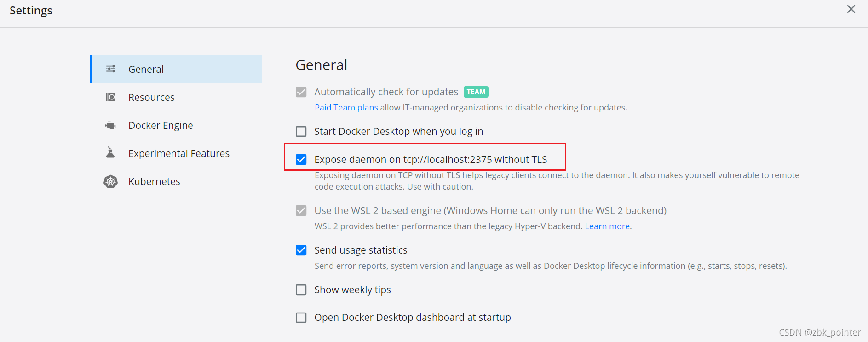The width and height of the screenshot is (868, 342).
Task: Close the Settings panel with X
Action: (x=851, y=9)
